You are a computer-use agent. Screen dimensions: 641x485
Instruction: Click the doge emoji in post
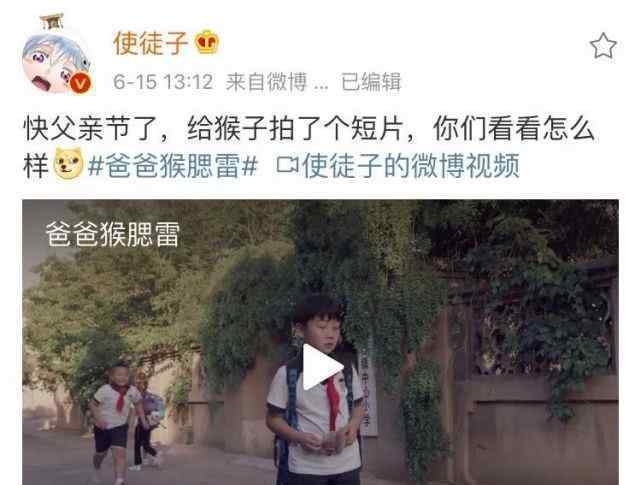68,164
